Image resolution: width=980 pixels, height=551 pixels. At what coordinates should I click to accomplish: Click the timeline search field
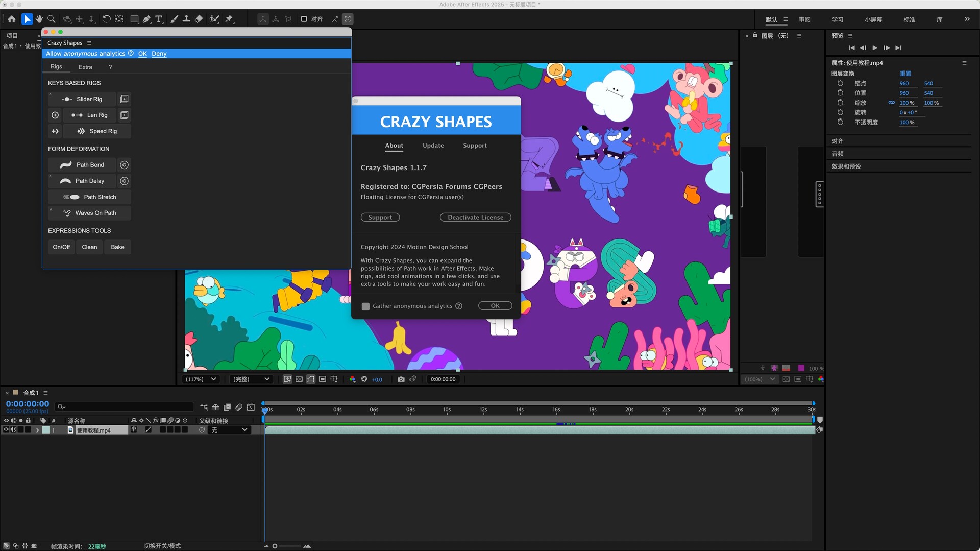[125, 406]
